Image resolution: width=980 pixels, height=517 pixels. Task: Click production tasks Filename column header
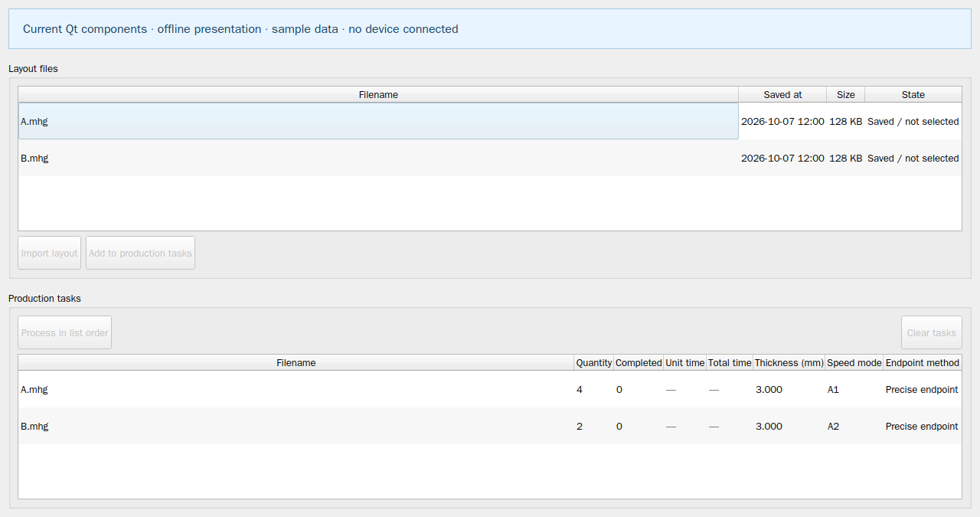point(296,362)
